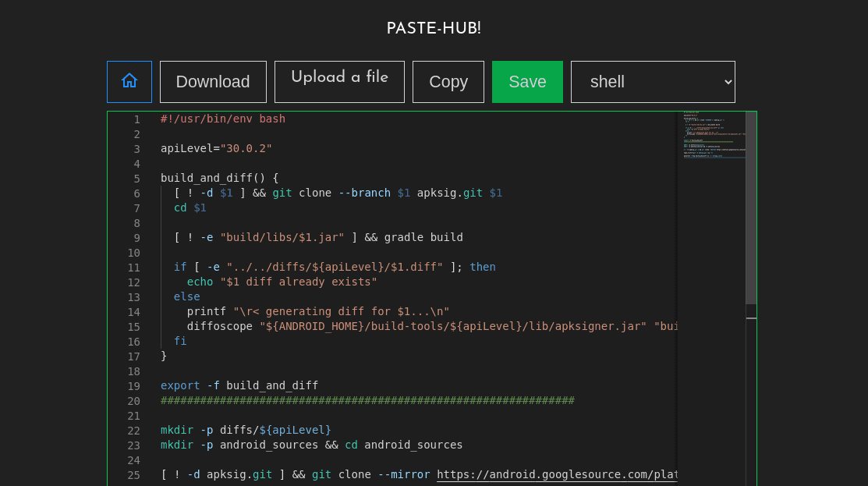Copy the paste with the Copy button

pos(448,81)
